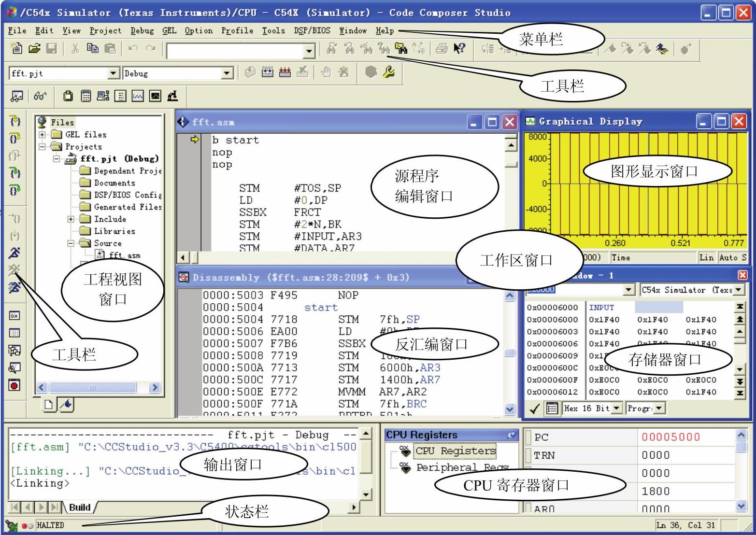
Task: Open the Debug menu
Action: pos(142,30)
